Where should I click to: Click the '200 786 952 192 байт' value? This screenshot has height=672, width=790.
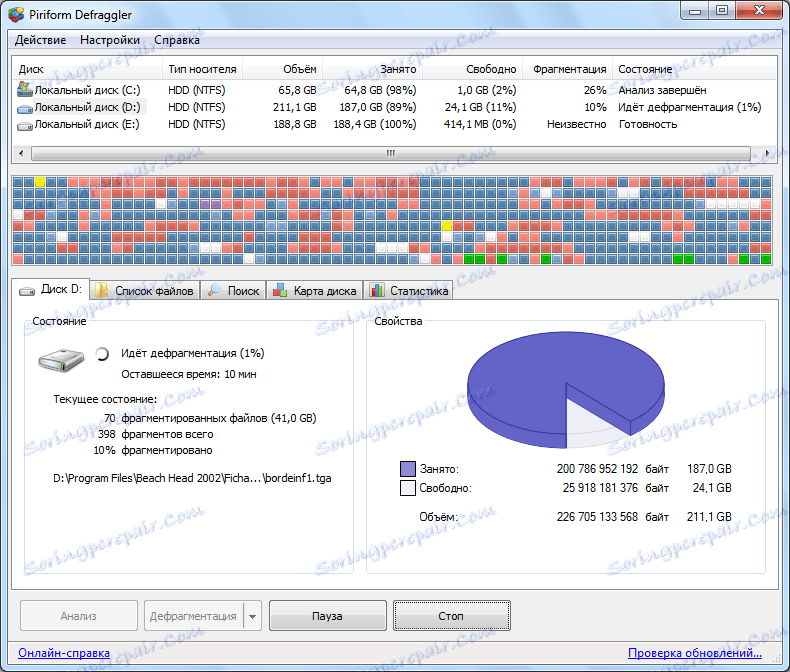pyautogui.click(x=613, y=469)
